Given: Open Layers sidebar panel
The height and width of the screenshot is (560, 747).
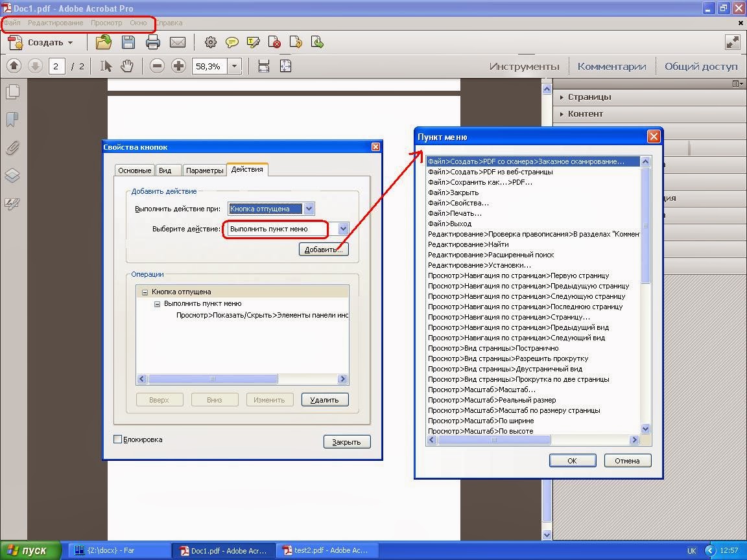Looking at the screenshot, I should pos(12,176).
